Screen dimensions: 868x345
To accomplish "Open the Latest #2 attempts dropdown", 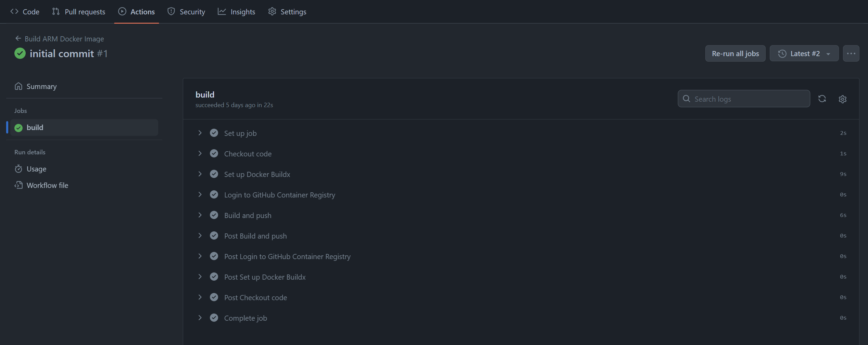I will point(804,53).
